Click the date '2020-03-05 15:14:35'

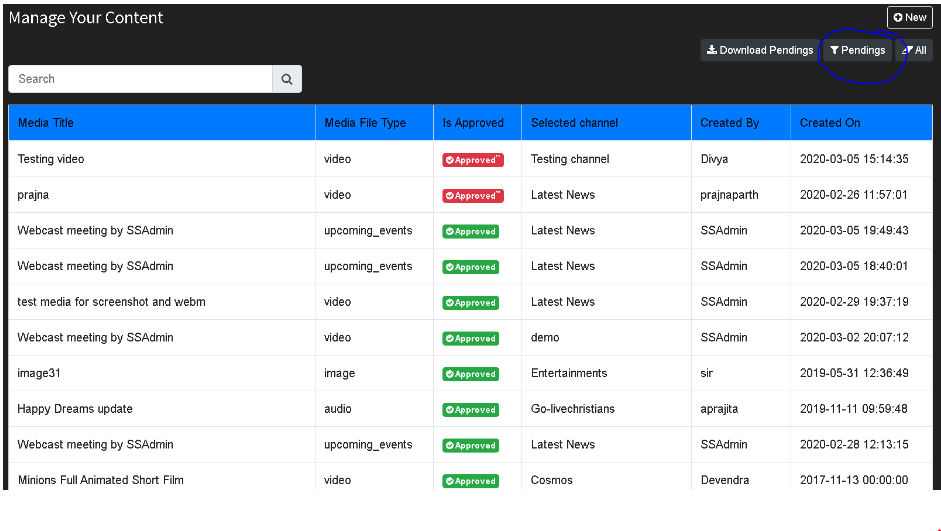(x=854, y=159)
